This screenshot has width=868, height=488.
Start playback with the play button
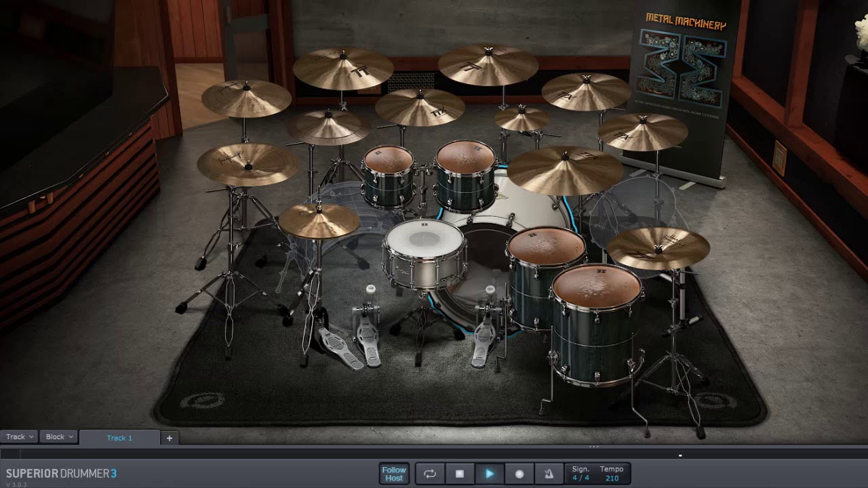(x=490, y=474)
